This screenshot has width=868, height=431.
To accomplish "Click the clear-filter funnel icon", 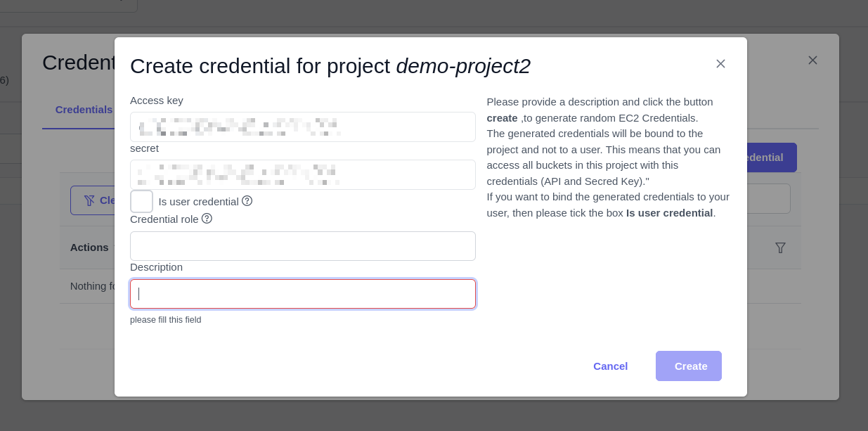I will (x=89, y=200).
